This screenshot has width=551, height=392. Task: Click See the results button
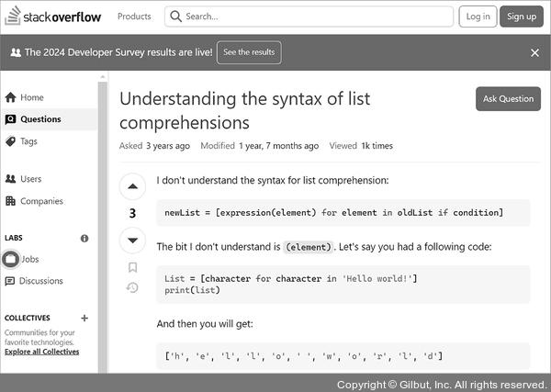(x=249, y=52)
